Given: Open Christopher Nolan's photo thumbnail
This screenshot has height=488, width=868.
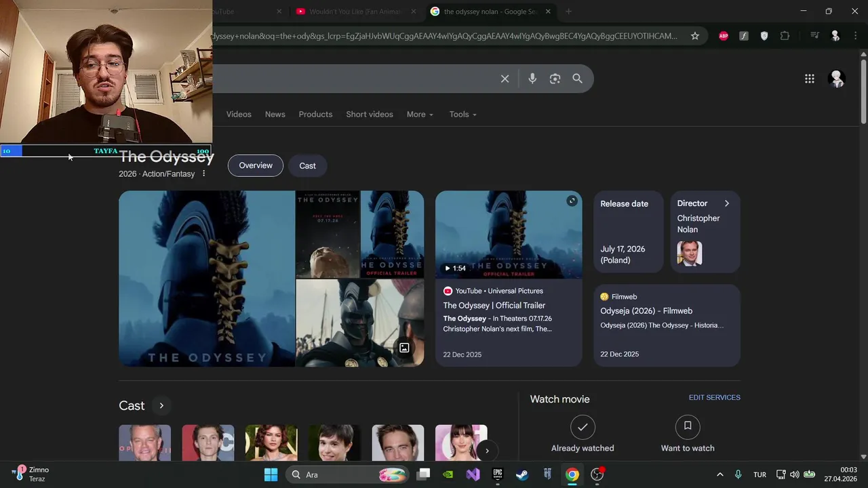Looking at the screenshot, I should [690, 253].
